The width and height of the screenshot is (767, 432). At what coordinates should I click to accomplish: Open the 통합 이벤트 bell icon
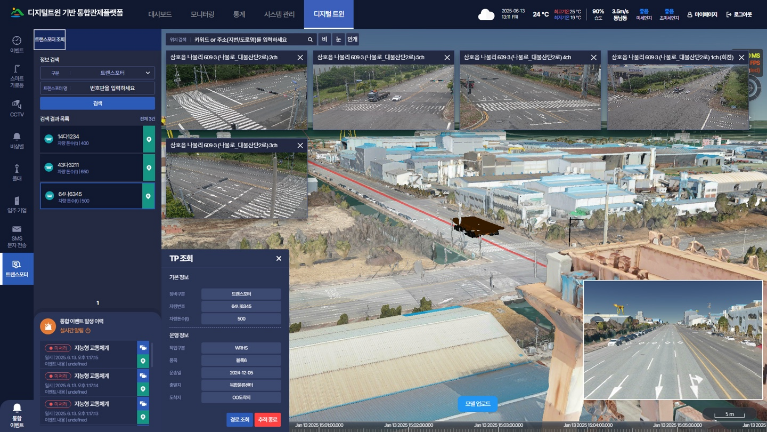pos(16,408)
